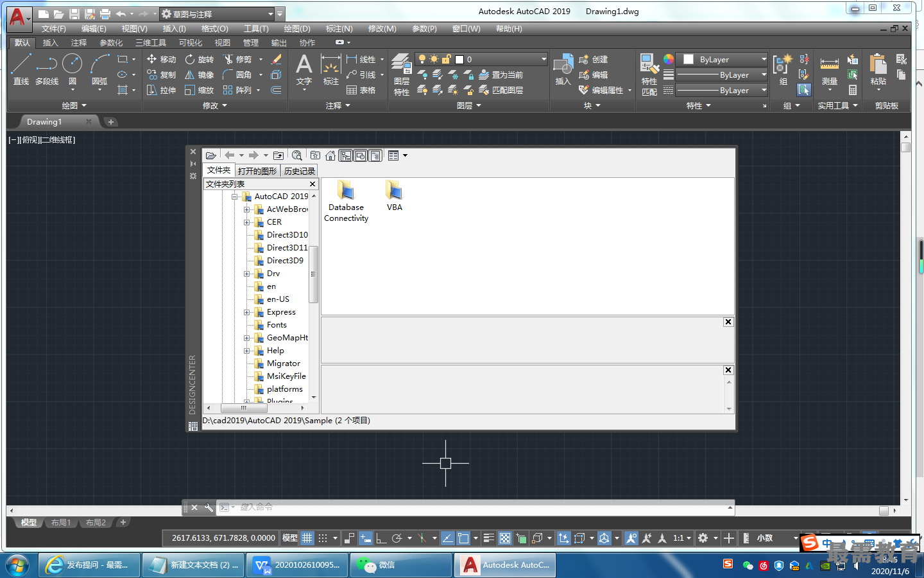Select the 圆弧 (Arc) draw tool
Viewport: 924px width, 578px height.
(x=99, y=69)
